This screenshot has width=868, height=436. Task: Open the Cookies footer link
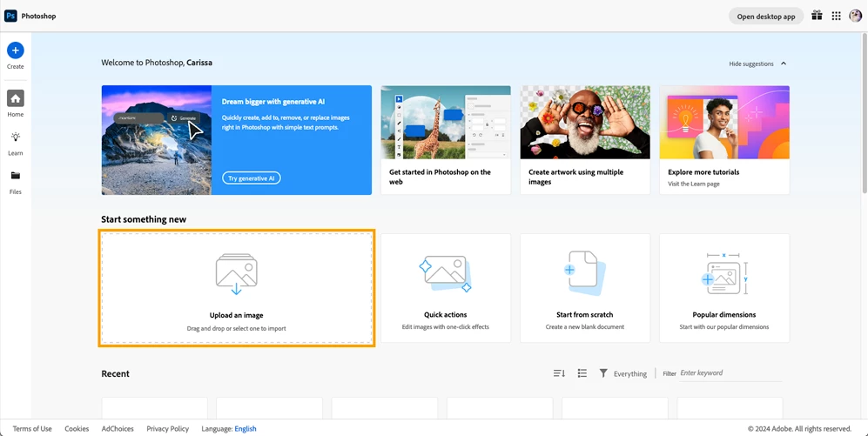click(77, 429)
